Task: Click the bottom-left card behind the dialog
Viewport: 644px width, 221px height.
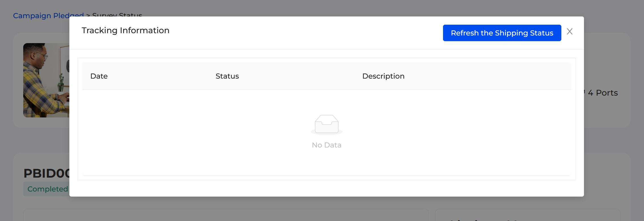Action: pos(226,215)
